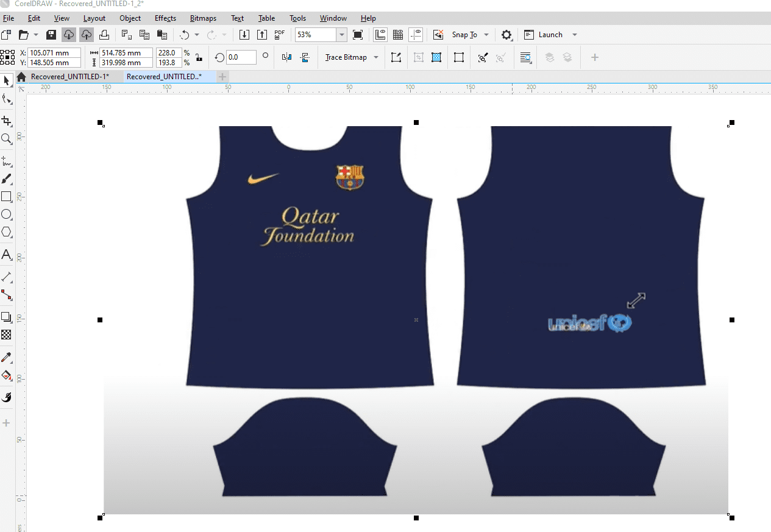
Task: Click the toolbox quick customize plus
Action: click(7, 422)
